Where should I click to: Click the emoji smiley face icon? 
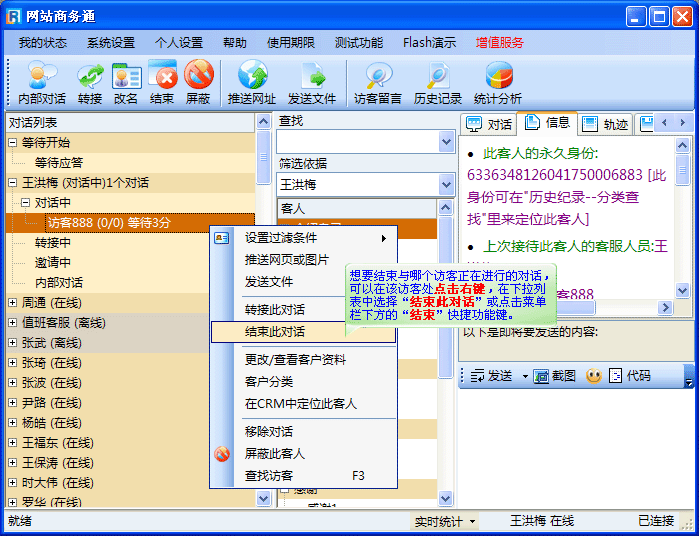click(x=593, y=376)
